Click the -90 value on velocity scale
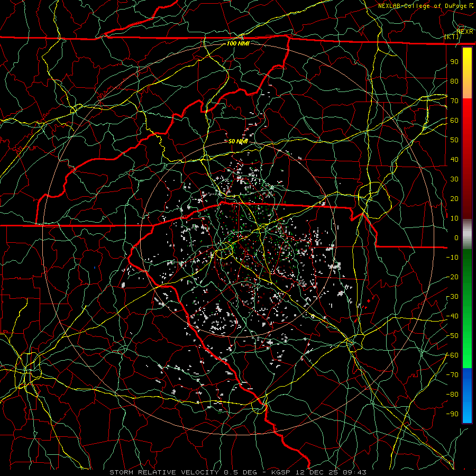476x476 pixels. [x=452, y=414]
